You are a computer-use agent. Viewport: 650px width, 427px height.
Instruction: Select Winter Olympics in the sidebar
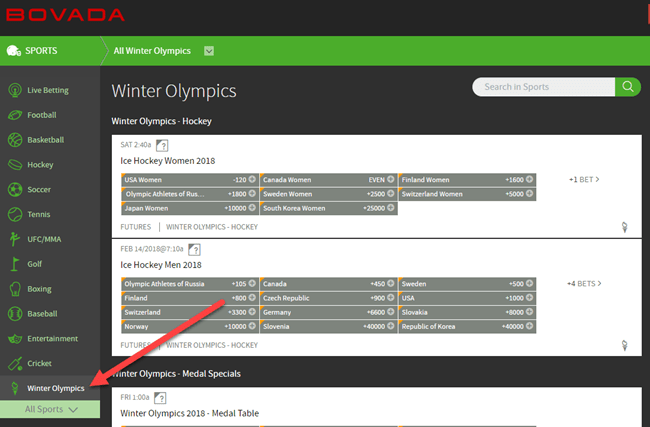55,387
